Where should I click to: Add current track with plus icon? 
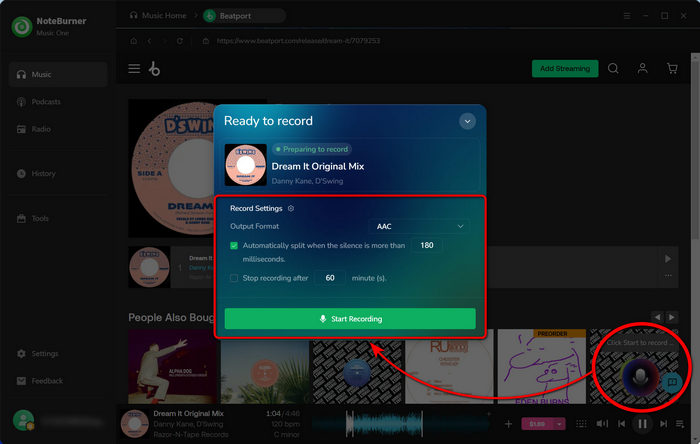[x=508, y=424]
